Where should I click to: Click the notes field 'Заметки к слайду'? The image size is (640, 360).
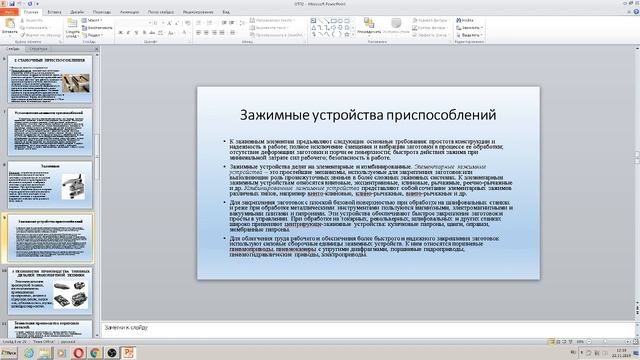(x=367, y=328)
